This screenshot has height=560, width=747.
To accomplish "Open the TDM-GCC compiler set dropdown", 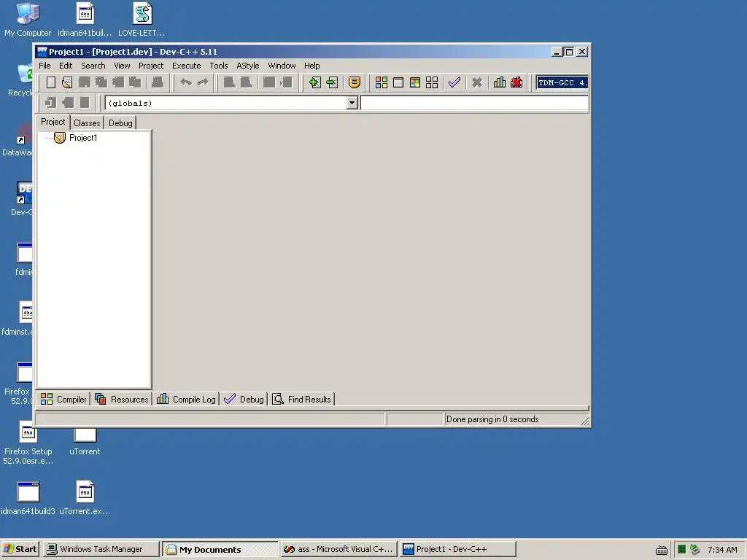I will (562, 82).
